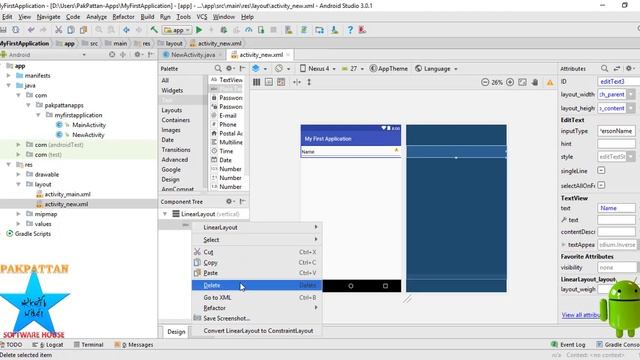Screen dimensions: 640x360
Task: Click the Paste icon in main toolbar
Action: [x=84, y=30]
